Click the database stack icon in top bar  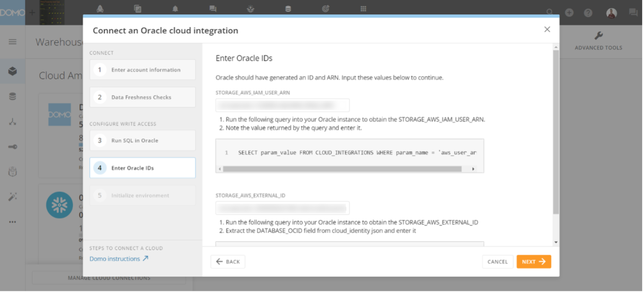coord(288,9)
